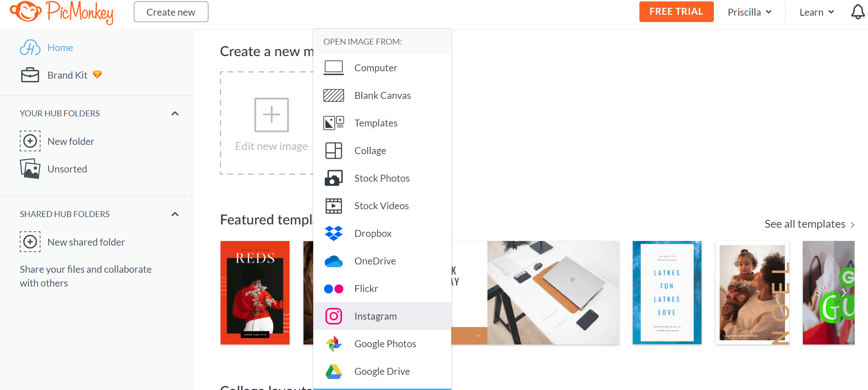This screenshot has width=868, height=390.
Task: Click the Templates icon in menu
Action: coord(333,123)
